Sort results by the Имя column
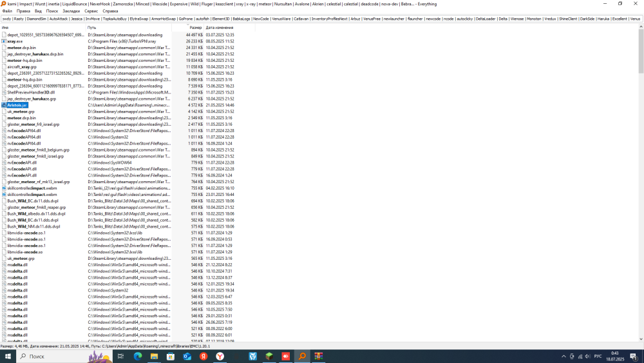644x363 pixels. 43,28
